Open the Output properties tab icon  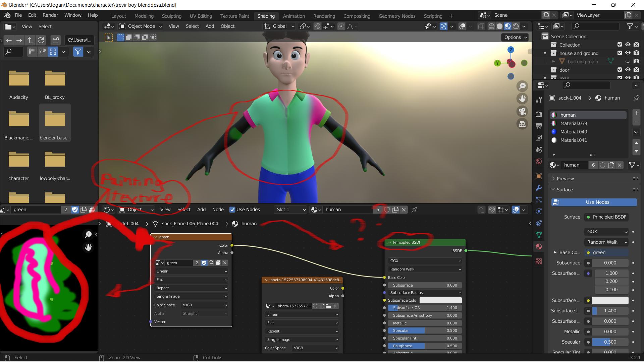[x=539, y=126]
